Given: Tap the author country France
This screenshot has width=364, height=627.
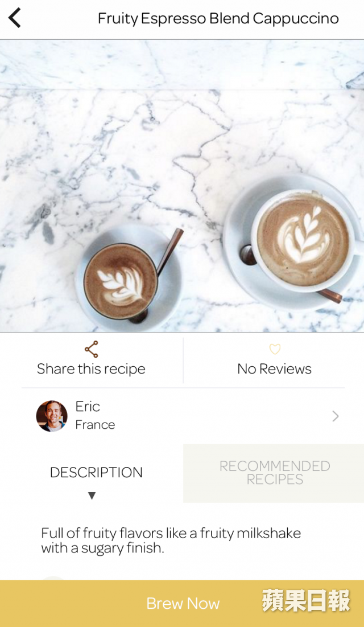Looking at the screenshot, I should [x=95, y=425].
